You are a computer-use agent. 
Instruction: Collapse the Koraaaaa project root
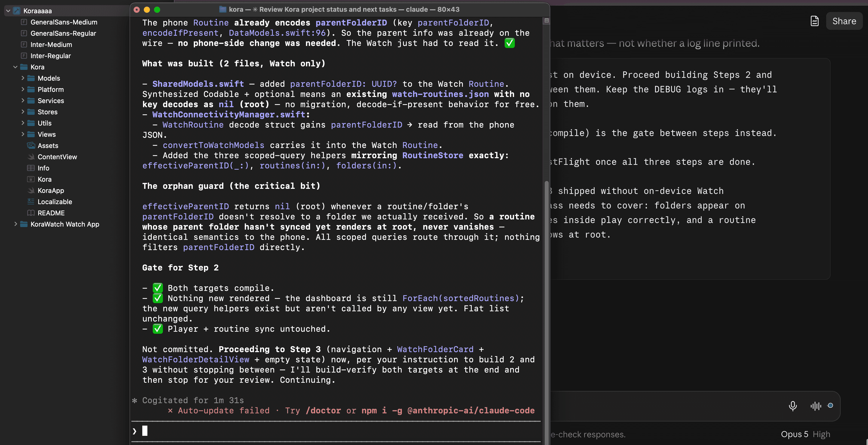(8, 11)
